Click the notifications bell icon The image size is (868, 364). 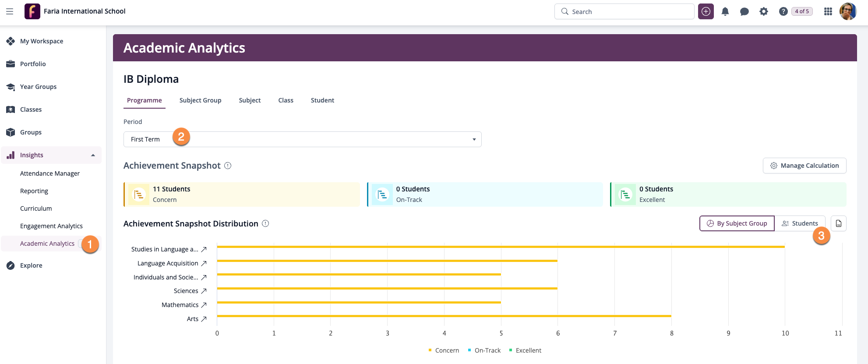click(x=725, y=11)
